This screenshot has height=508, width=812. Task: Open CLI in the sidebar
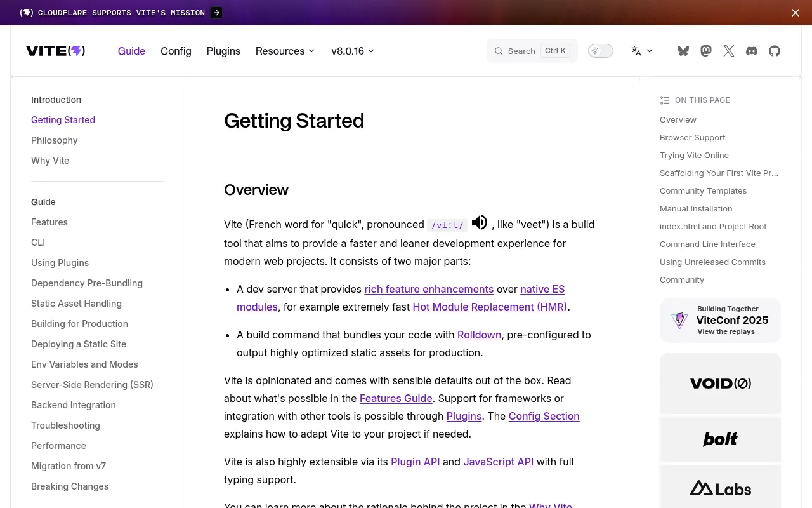pyautogui.click(x=38, y=243)
